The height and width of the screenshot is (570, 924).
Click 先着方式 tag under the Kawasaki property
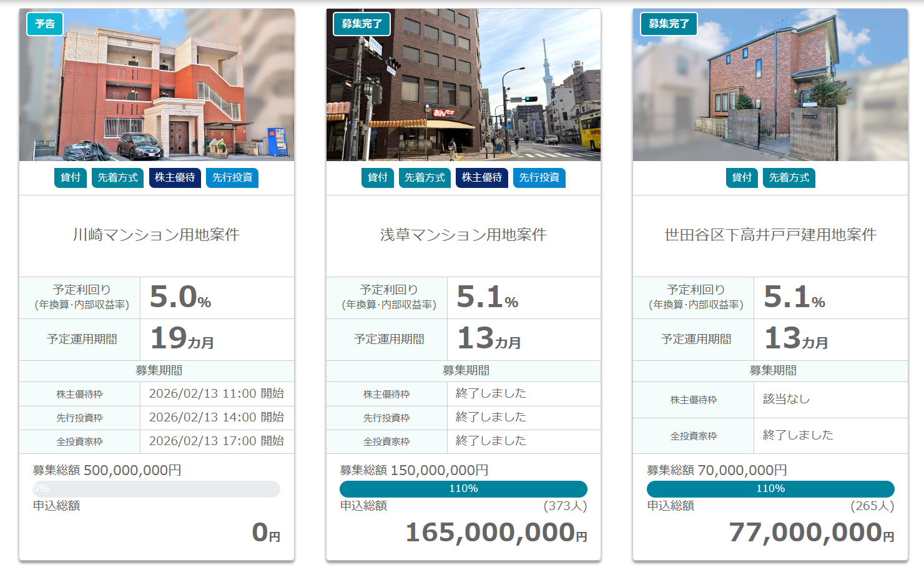(117, 178)
